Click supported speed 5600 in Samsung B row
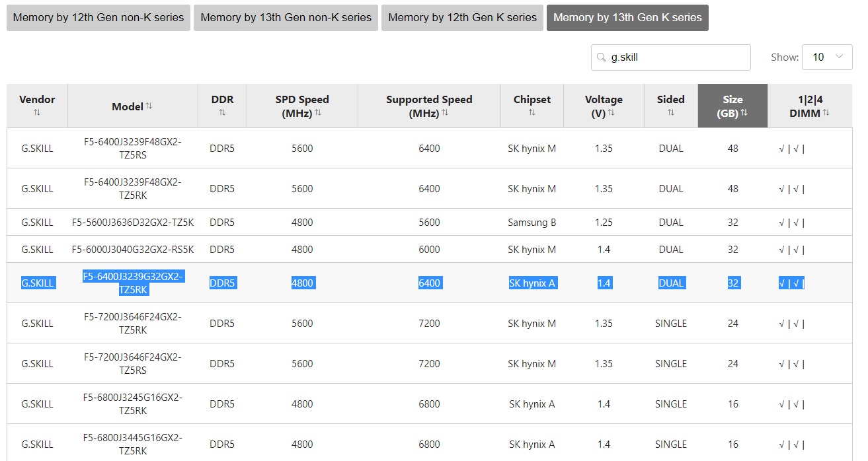The image size is (868, 461). [429, 223]
